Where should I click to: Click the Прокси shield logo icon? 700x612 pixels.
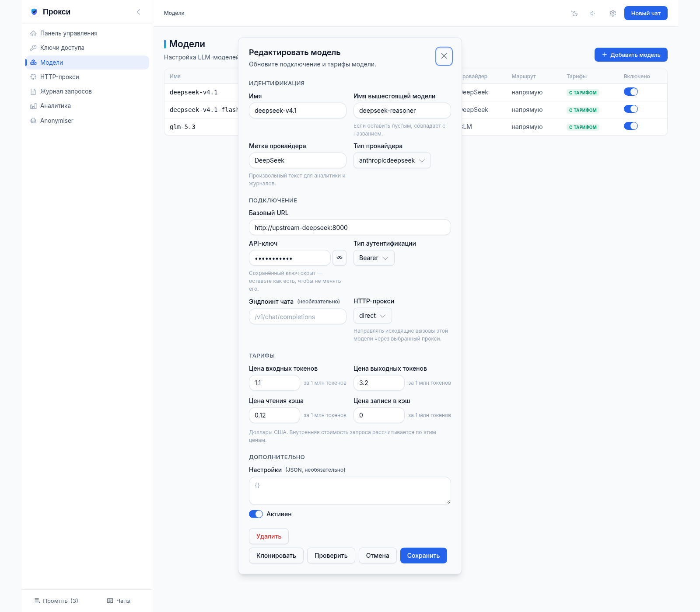(34, 12)
